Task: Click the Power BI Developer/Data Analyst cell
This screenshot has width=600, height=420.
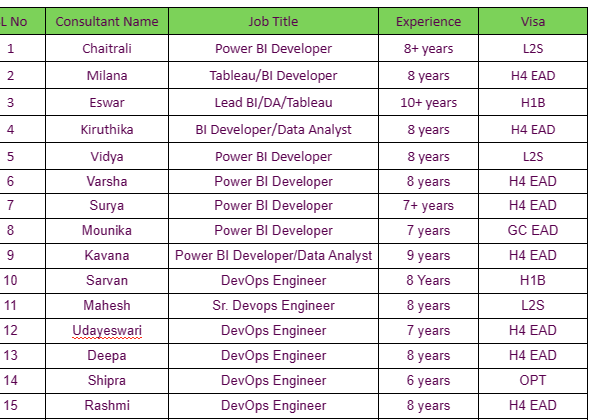Action: click(273, 255)
